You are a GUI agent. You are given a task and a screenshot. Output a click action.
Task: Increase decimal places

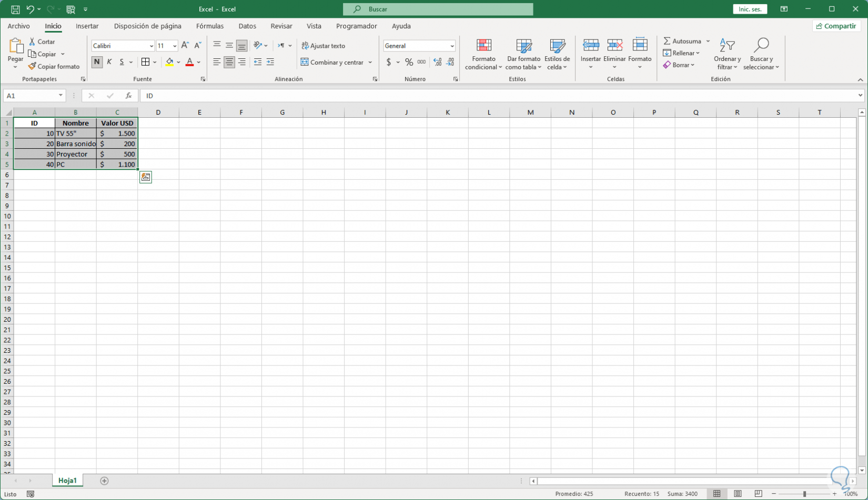click(438, 62)
